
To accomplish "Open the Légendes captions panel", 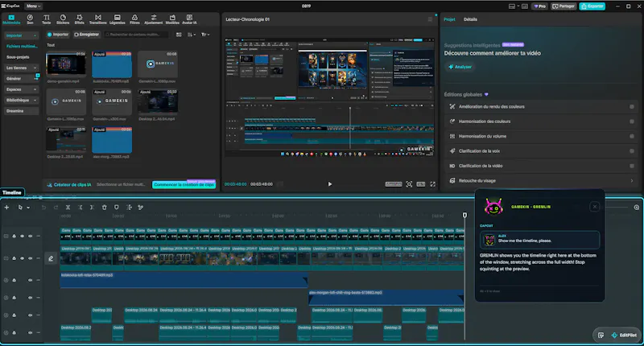I will coord(117,19).
